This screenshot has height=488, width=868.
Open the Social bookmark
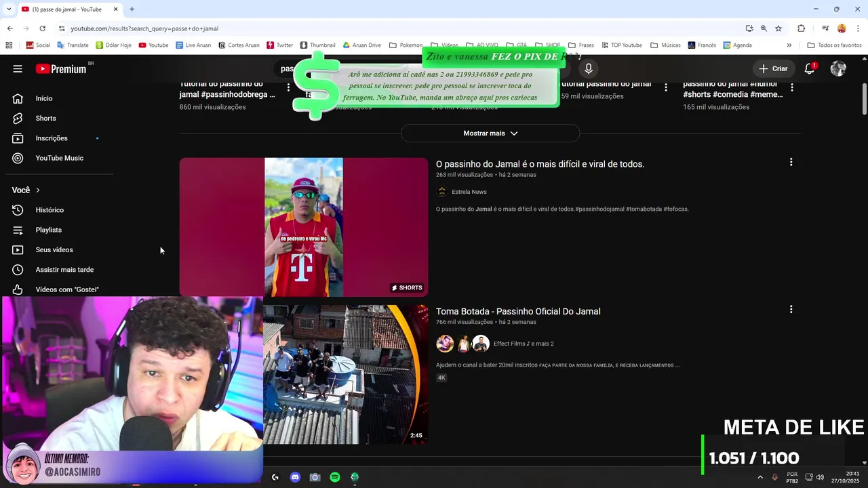point(38,45)
